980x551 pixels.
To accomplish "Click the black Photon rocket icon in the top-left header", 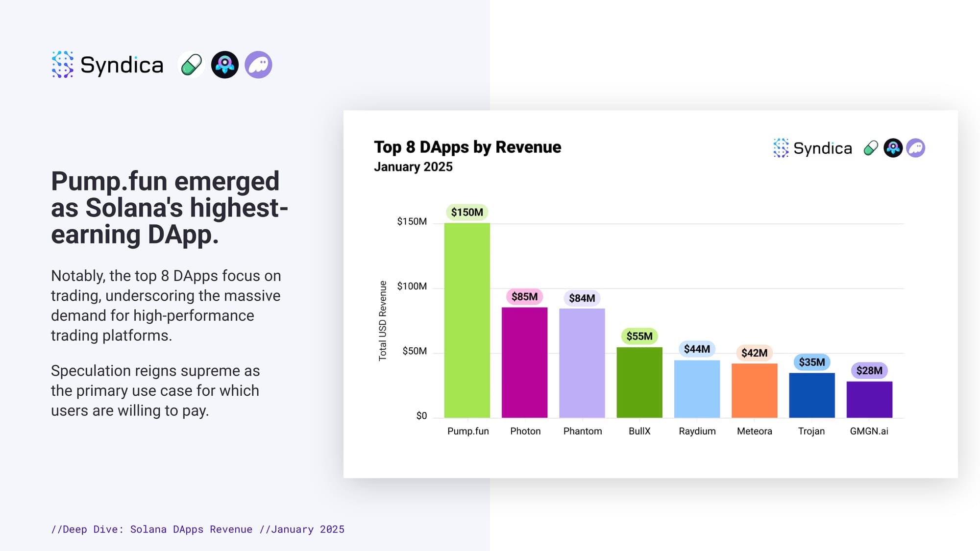I will pyautogui.click(x=225, y=65).
